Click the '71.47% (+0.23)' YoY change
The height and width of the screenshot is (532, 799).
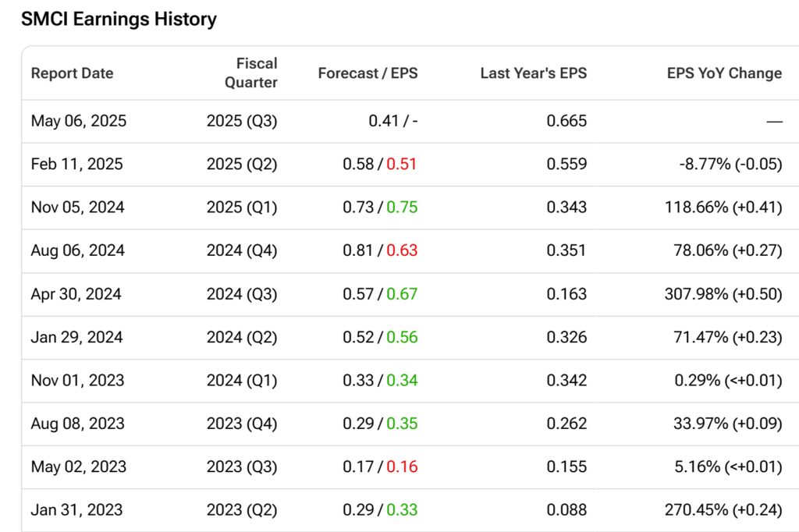click(x=728, y=337)
